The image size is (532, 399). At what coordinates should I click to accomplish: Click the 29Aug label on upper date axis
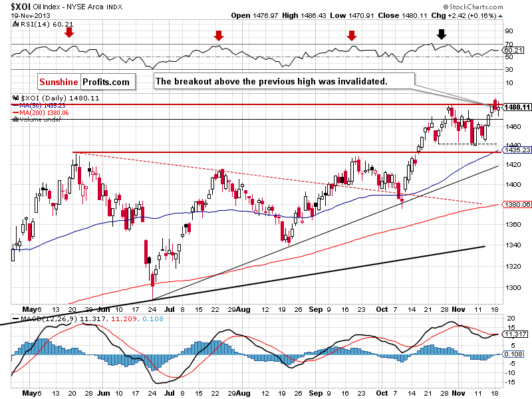239,309
